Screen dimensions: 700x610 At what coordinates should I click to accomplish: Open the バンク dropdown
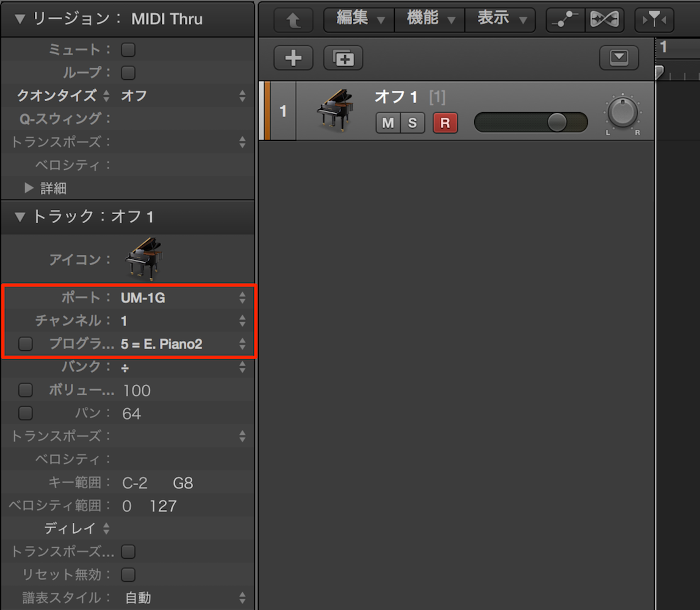tap(183, 367)
